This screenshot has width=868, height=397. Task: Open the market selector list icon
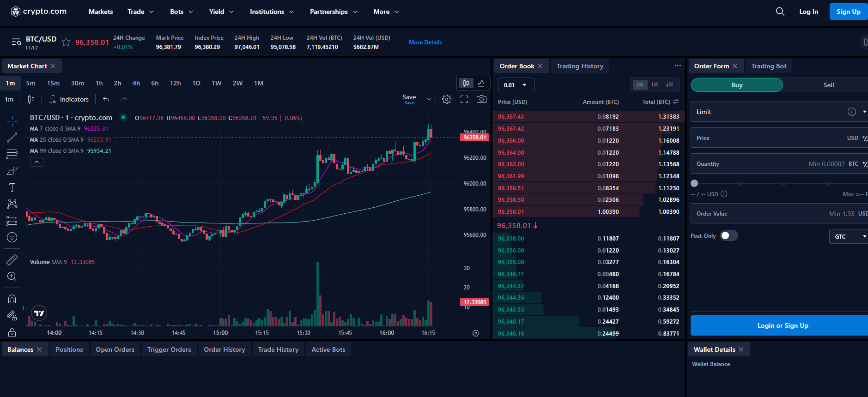coord(17,42)
